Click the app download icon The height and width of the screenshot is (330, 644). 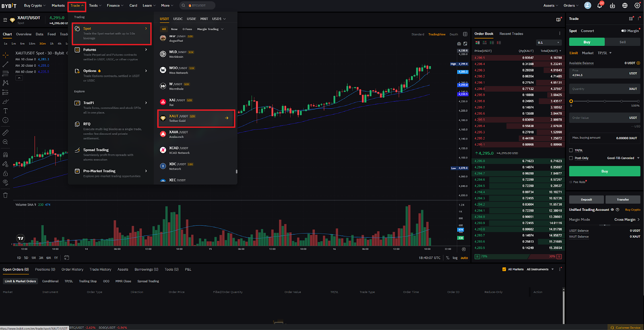point(612,6)
